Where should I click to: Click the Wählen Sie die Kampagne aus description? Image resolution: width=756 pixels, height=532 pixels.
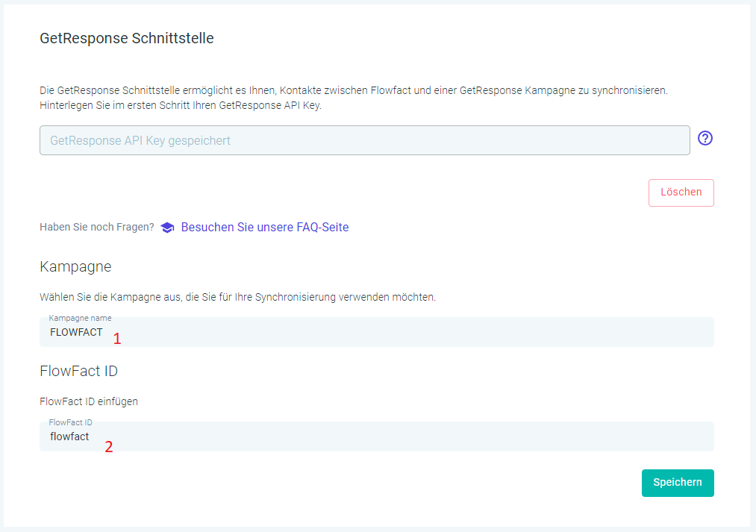tap(238, 297)
